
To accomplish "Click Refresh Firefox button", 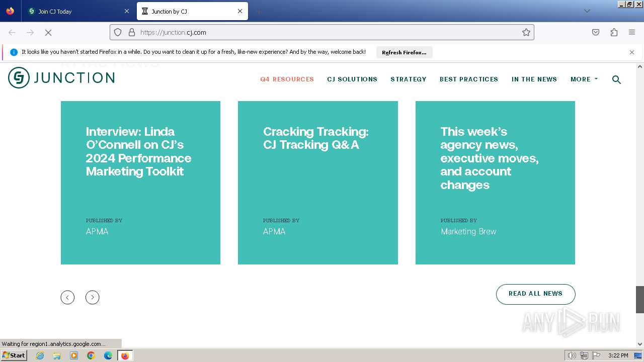I will pos(404,52).
